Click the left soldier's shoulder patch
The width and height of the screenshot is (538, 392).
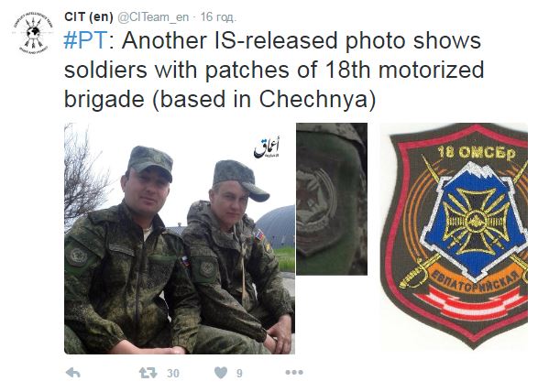[78, 256]
